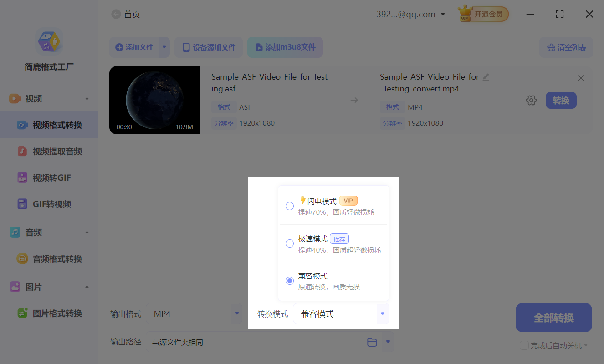
Task: Open the GIF转视频 tool
Action: coord(22,204)
